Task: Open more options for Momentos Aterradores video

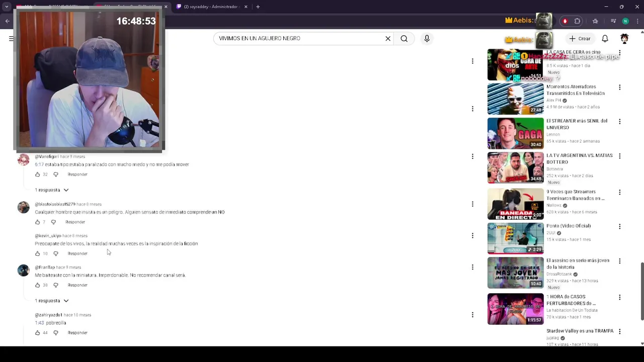Action: [619, 87]
